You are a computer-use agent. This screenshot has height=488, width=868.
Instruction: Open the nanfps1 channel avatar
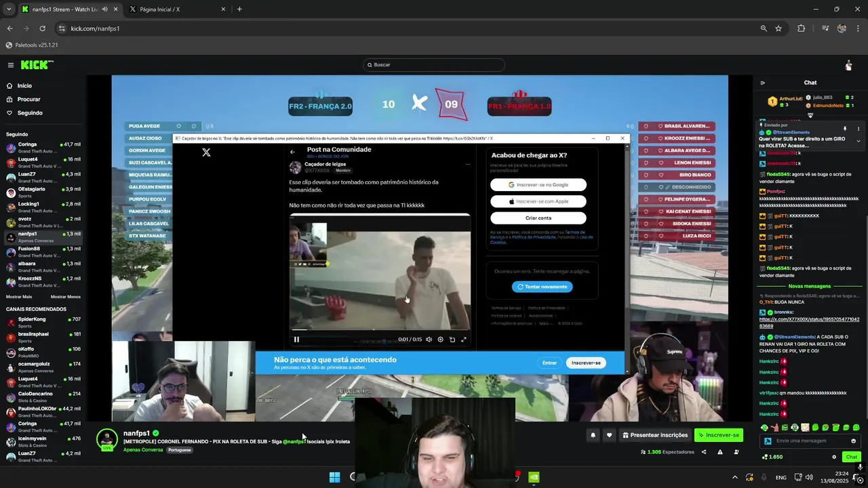pyautogui.click(x=107, y=439)
